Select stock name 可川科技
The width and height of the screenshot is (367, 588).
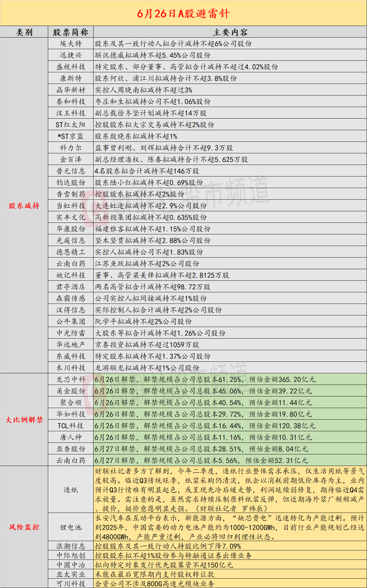tap(71, 584)
